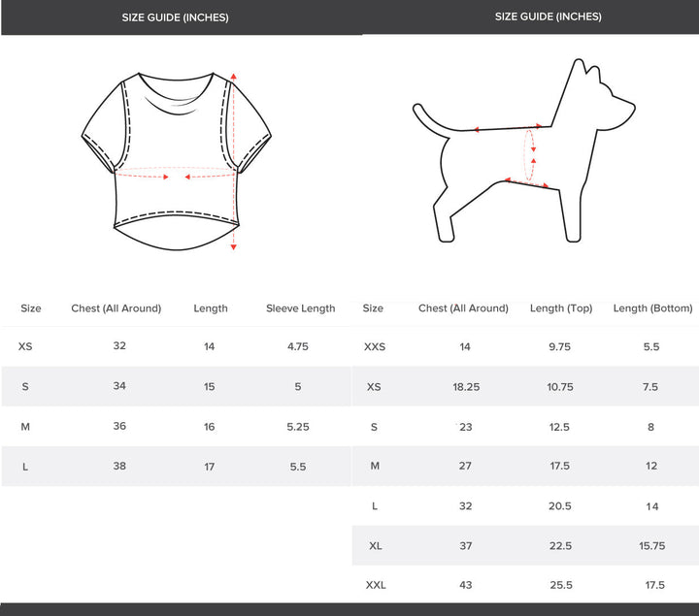Select the Length (Top) column header

click(561, 308)
